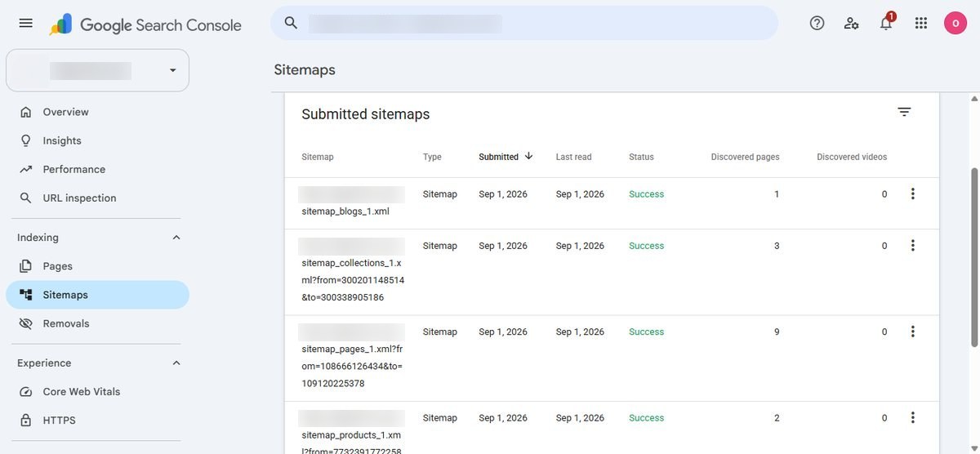Open the account avatar menu
This screenshot has height=454, width=980.
click(955, 23)
